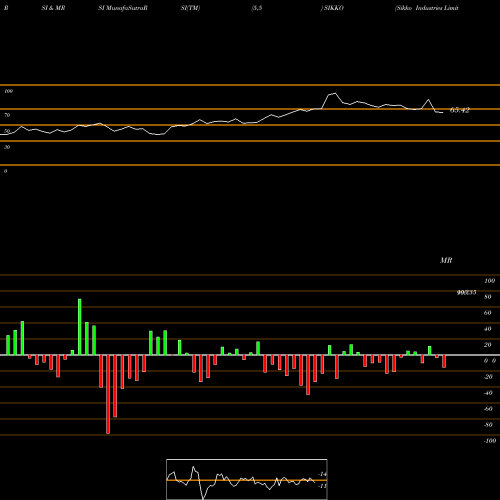Click the '99835' value above MR chart
500x500 pixels.
click(466, 292)
